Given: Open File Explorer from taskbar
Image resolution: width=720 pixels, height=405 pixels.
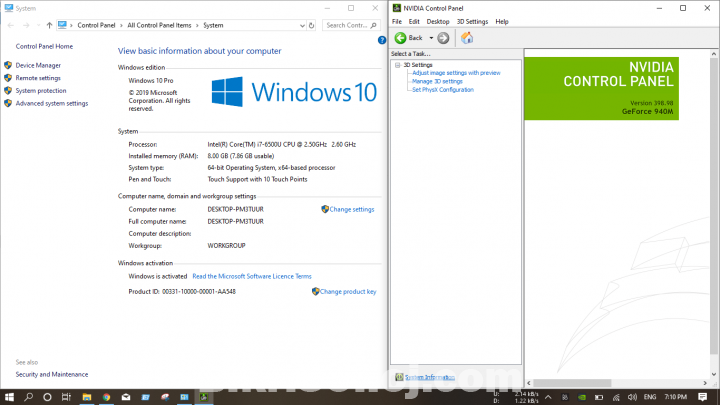Looking at the screenshot, I should [x=87, y=397].
